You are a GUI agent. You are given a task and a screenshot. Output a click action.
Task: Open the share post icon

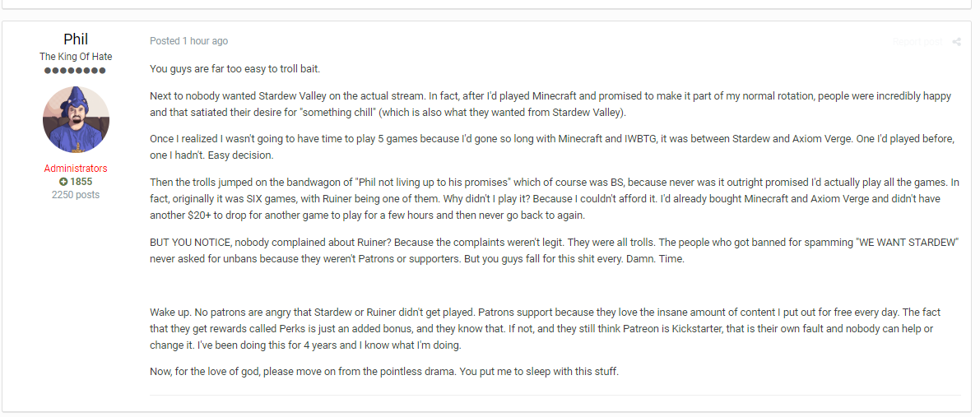956,42
